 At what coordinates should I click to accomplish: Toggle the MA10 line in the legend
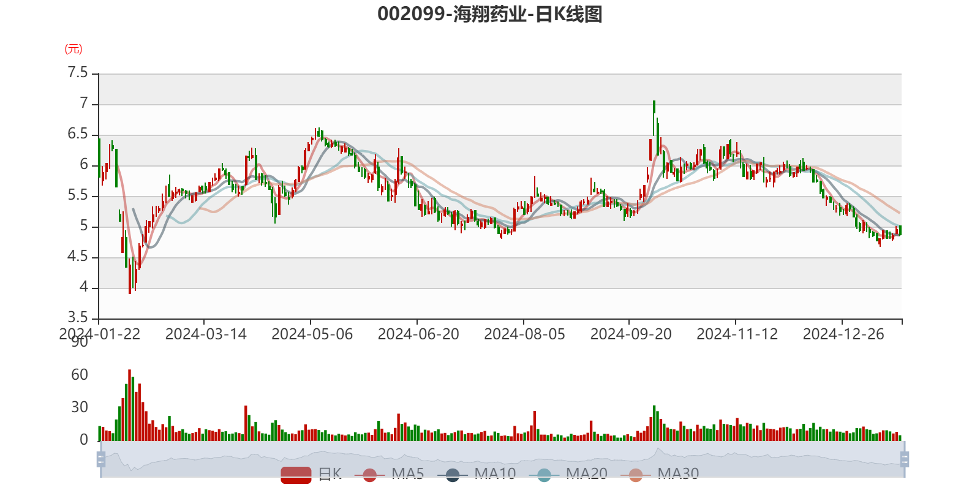tap(477, 474)
